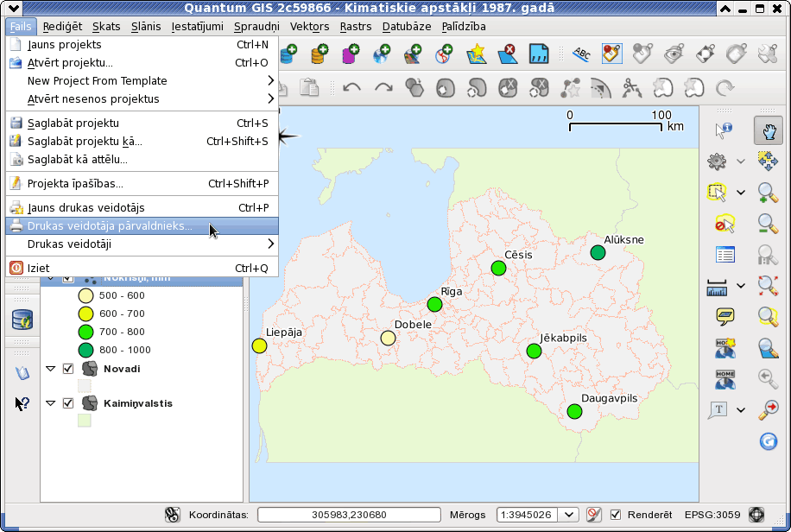Choose Jauns drukas veidotājs entry

click(x=142, y=208)
